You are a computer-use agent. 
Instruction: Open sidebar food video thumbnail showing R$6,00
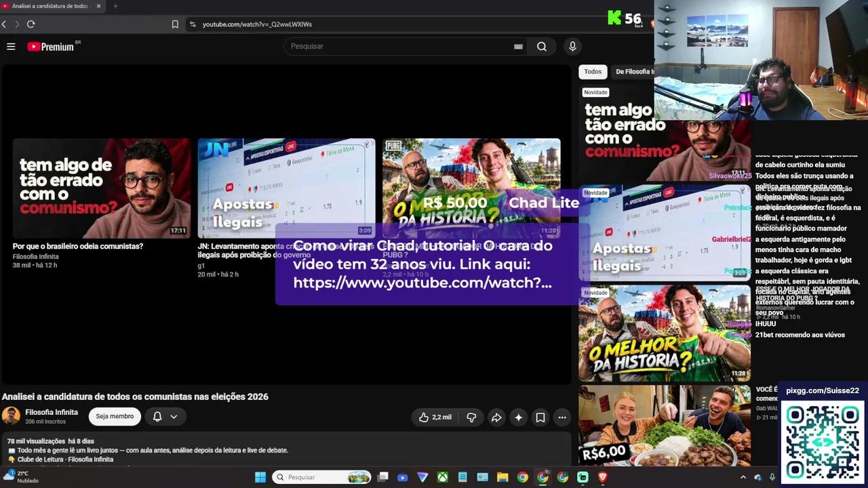tap(665, 426)
